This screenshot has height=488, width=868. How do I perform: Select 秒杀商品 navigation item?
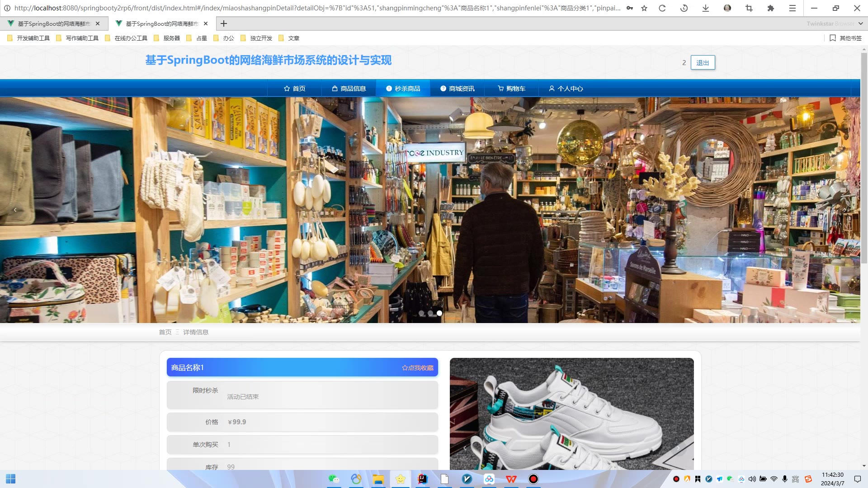tap(403, 89)
